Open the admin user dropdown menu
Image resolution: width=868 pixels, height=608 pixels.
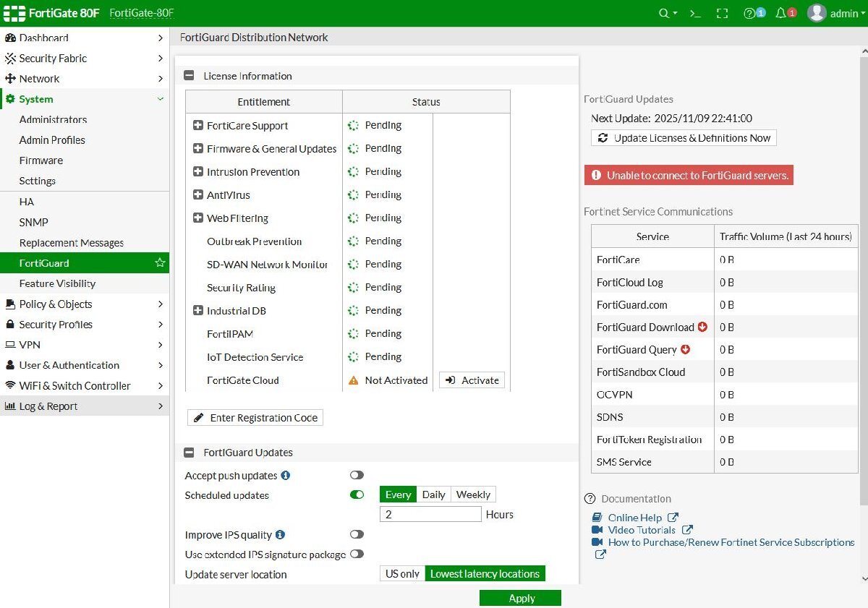click(837, 13)
